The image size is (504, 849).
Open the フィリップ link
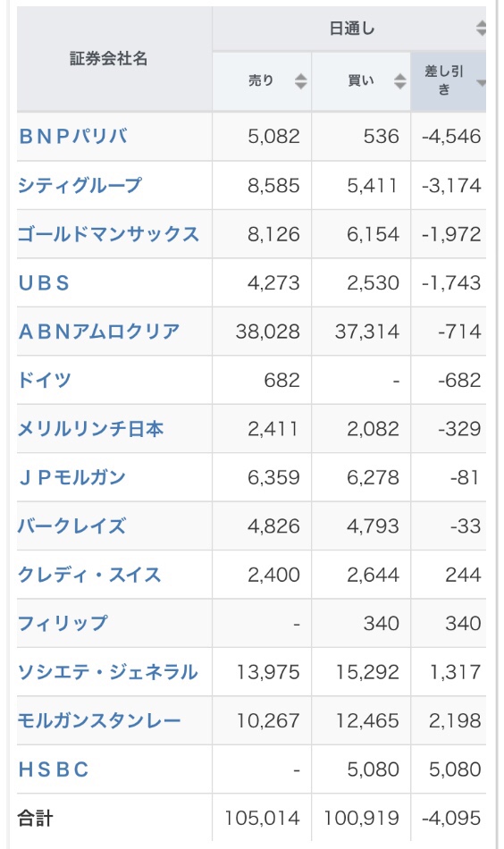(63, 623)
